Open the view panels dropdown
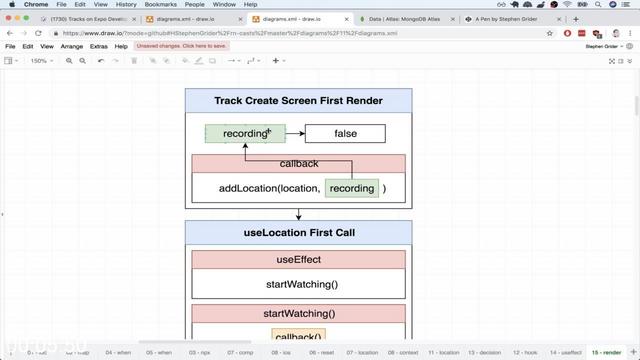The image size is (640, 360). 11,61
